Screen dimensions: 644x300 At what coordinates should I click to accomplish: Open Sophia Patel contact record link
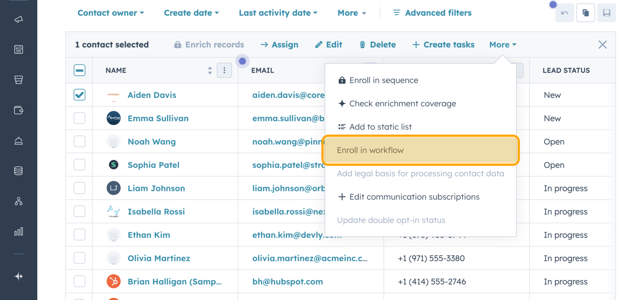coord(153,165)
